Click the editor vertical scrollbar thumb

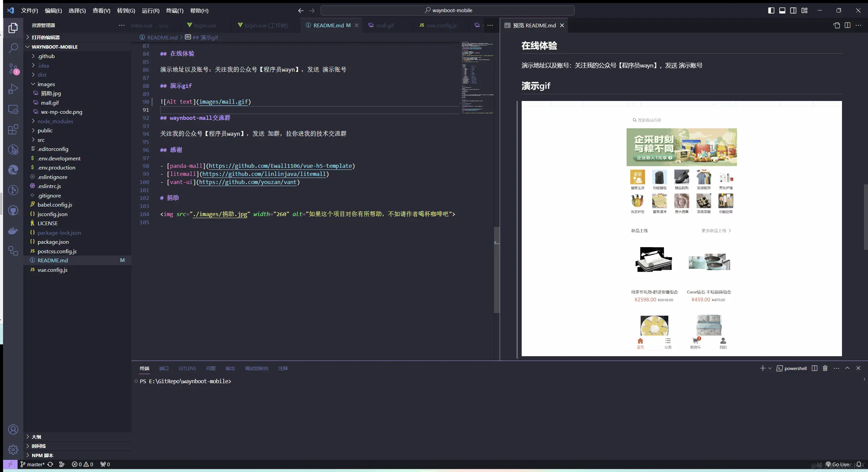click(x=496, y=270)
